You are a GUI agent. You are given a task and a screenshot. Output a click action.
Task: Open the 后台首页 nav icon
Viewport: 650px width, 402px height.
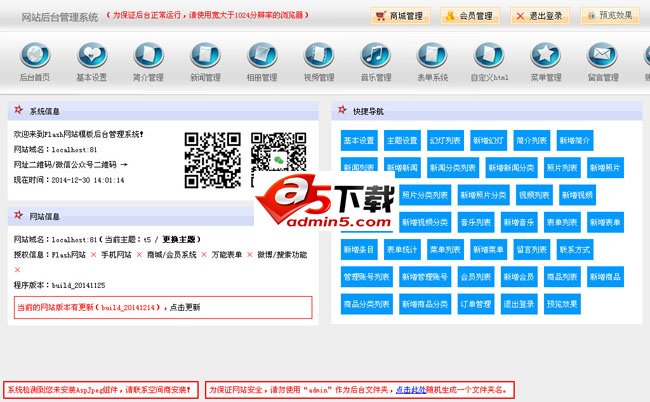(35, 55)
